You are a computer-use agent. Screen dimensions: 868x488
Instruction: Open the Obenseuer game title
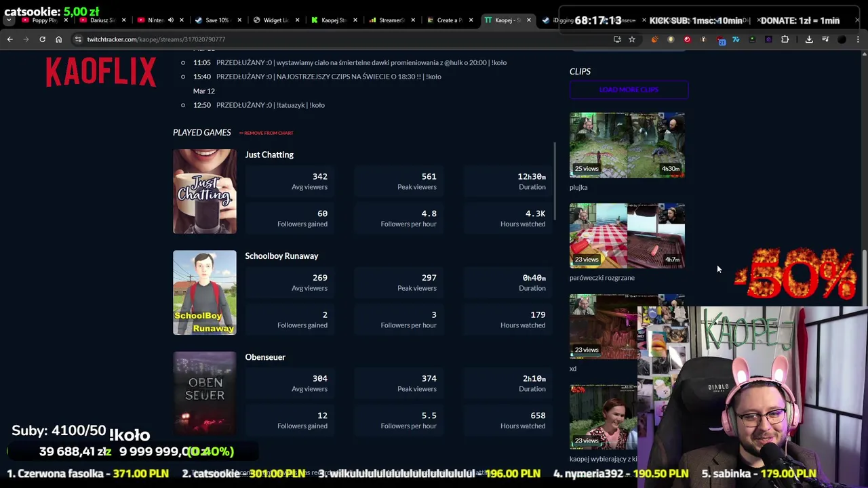(x=265, y=357)
